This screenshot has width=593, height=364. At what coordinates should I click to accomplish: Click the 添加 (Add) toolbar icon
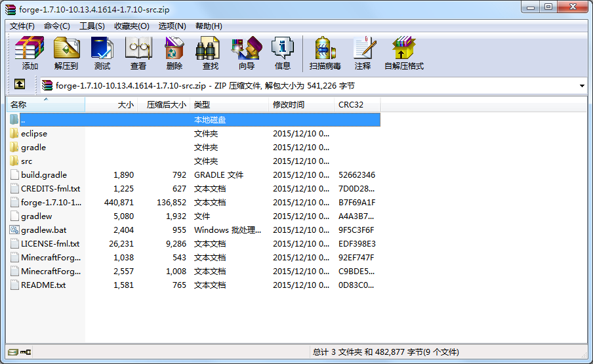[30, 48]
